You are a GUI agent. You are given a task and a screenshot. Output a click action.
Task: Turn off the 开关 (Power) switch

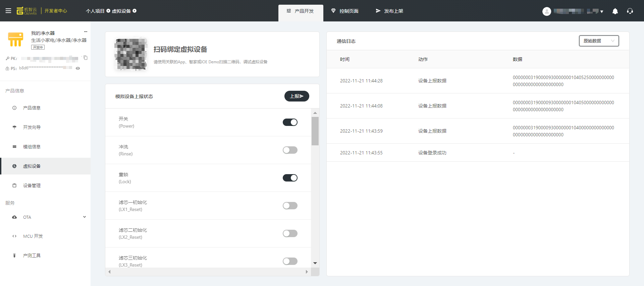[x=290, y=122]
